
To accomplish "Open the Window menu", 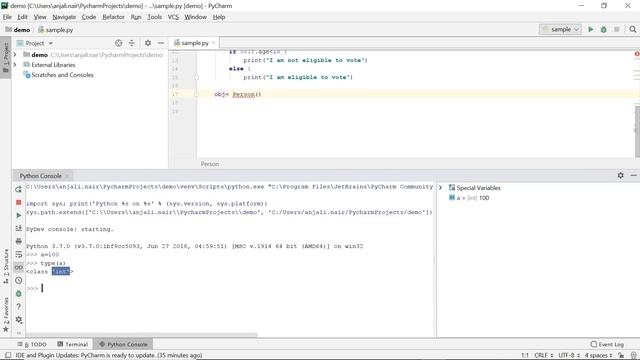I will (x=196, y=17).
